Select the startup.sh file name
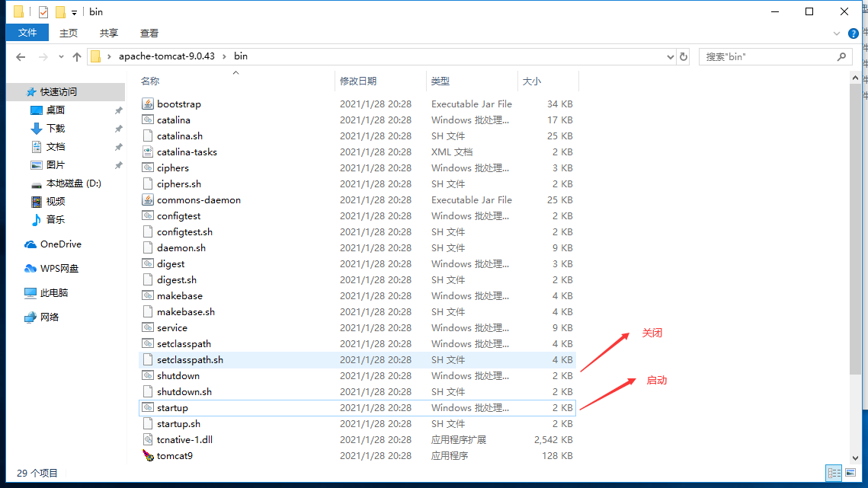The width and height of the screenshot is (868, 488). tap(179, 424)
